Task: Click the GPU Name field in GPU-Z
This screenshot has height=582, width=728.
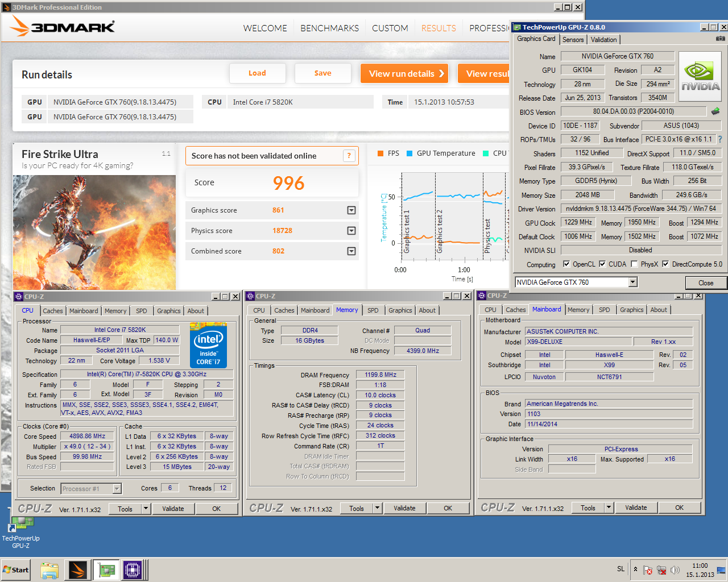Action: 617,56
